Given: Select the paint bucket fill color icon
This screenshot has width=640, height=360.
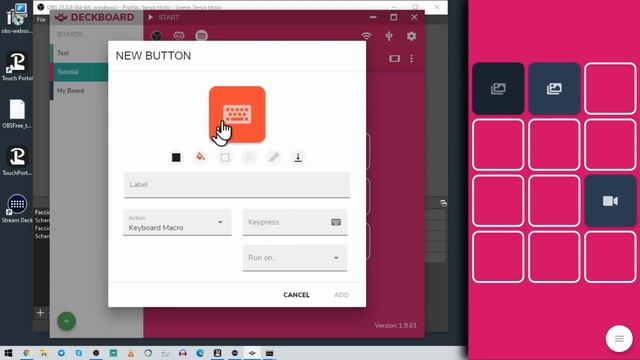Looking at the screenshot, I should coord(200,157).
